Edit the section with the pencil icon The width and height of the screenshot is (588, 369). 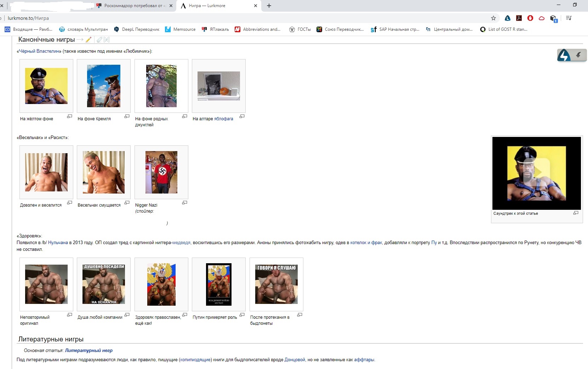click(x=89, y=40)
